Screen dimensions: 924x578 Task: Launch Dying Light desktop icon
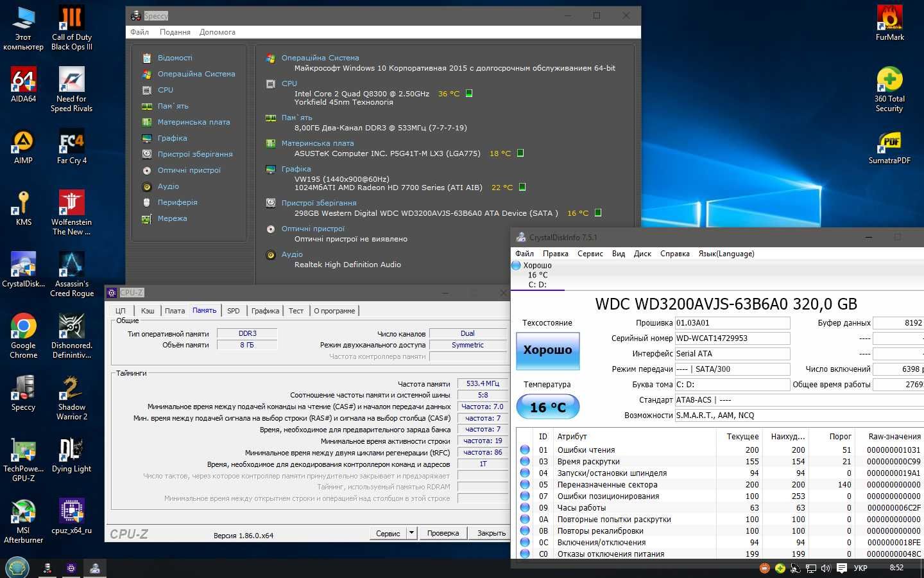71,455
